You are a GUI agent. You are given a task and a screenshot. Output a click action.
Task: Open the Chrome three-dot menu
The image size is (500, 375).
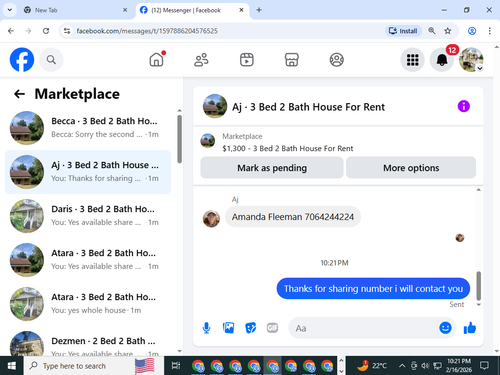pos(490,31)
